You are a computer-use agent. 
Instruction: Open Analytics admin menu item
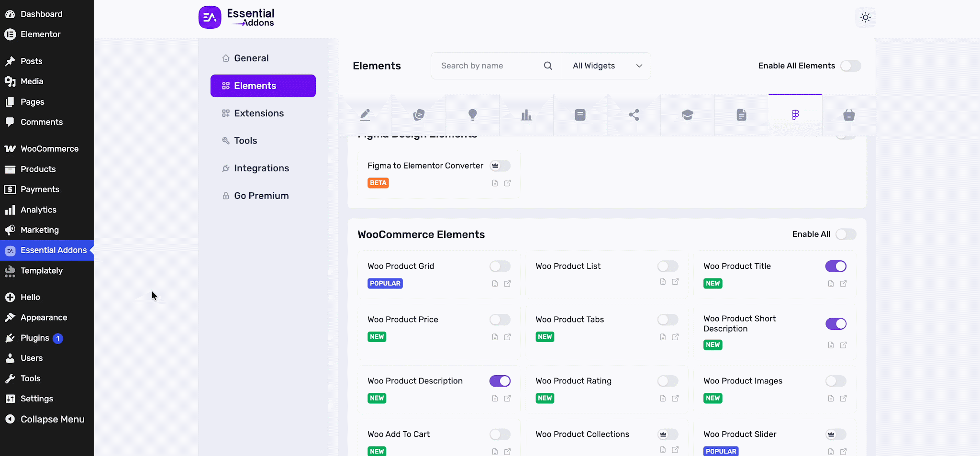47,210
